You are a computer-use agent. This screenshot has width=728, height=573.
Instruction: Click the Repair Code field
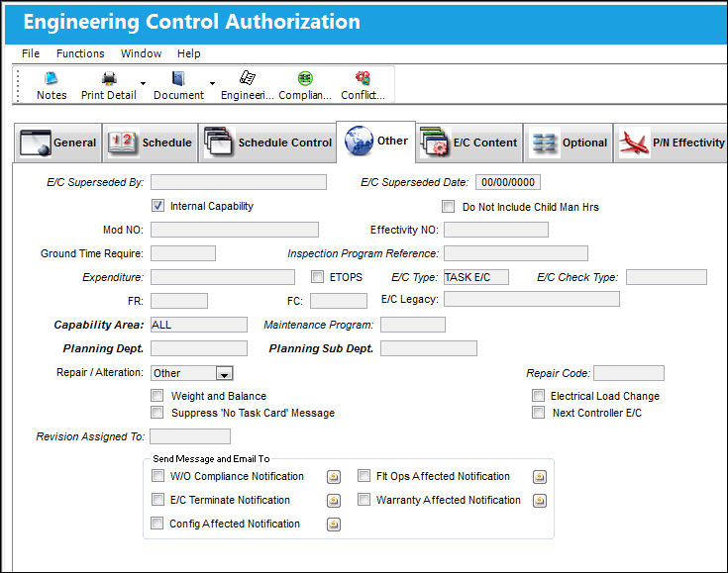pyautogui.click(x=629, y=373)
